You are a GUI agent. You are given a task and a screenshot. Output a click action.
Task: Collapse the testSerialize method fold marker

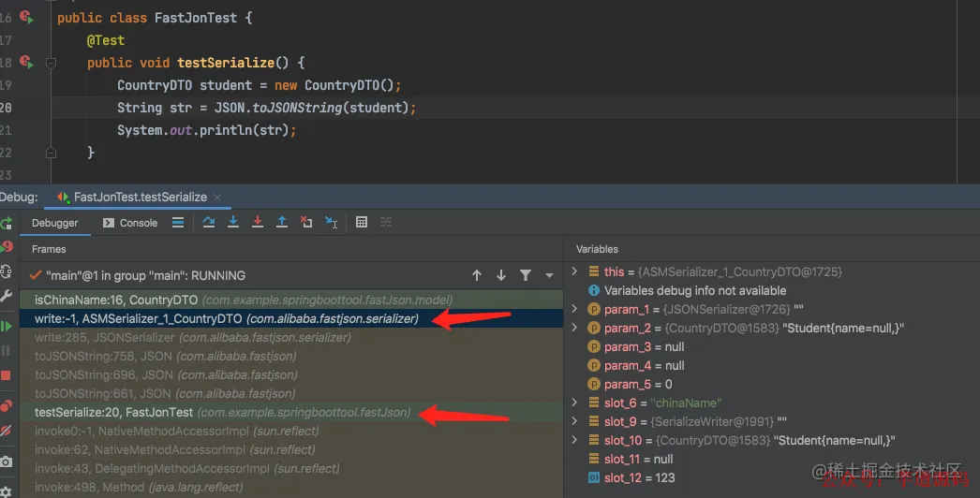coord(52,63)
